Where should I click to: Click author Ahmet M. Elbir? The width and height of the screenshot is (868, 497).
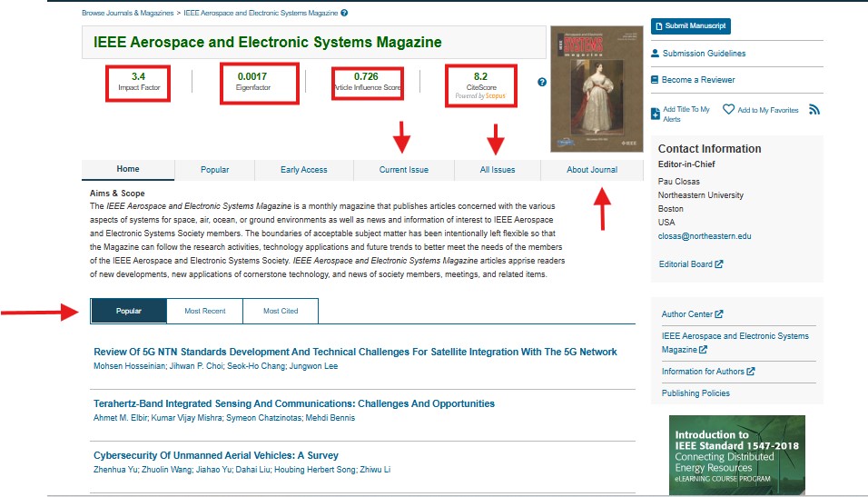click(x=120, y=418)
